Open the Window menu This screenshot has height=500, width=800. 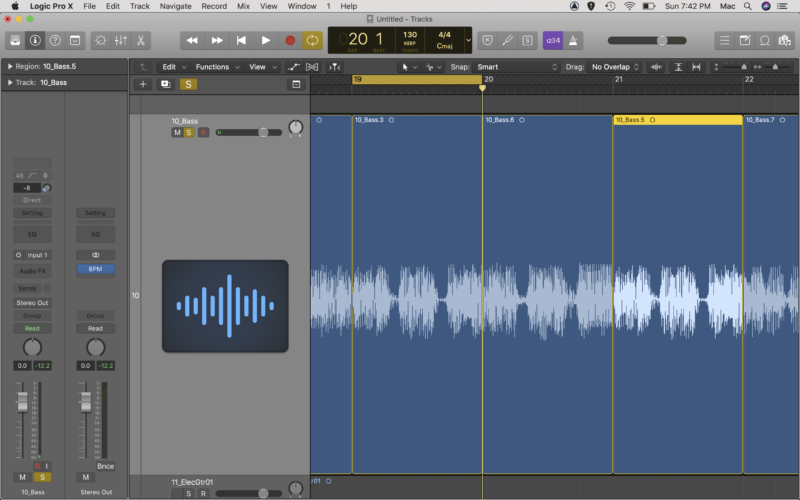click(302, 6)
